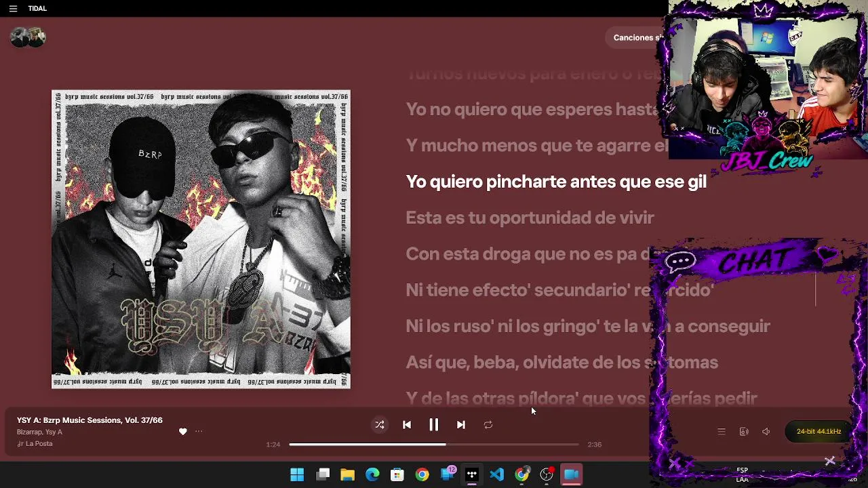The image size is (868, 488).
Task: Mute with the volume speaker icon
Action: (766, 432)
